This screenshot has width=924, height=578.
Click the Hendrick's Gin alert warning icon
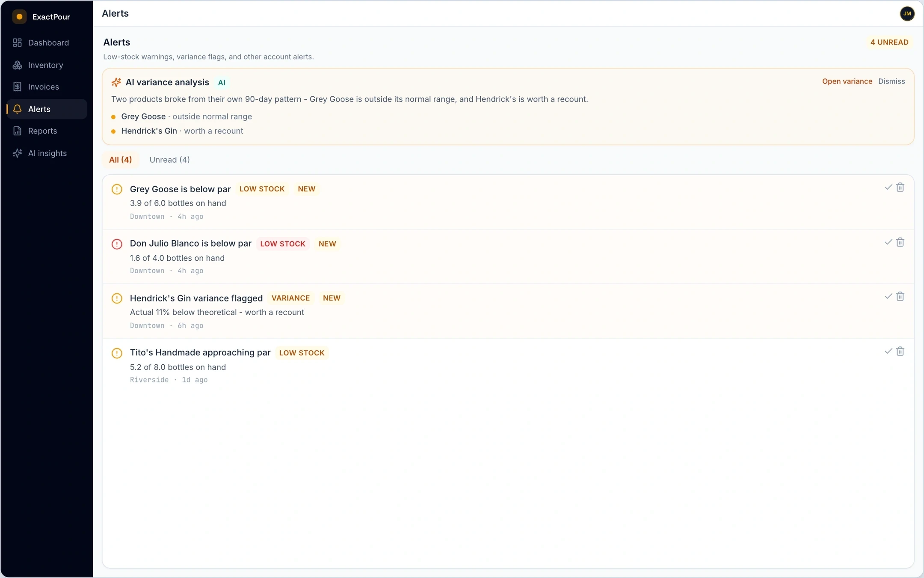click(117, 298)
